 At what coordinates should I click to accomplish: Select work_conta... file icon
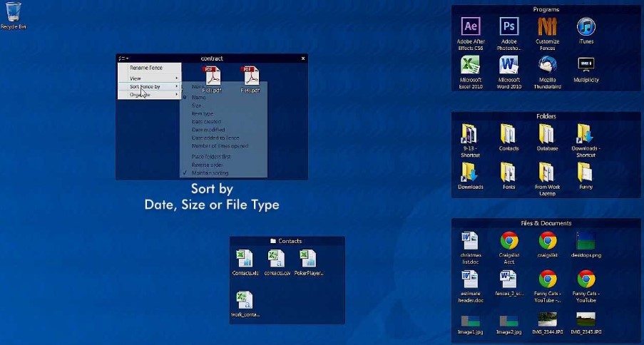(245, 301)
